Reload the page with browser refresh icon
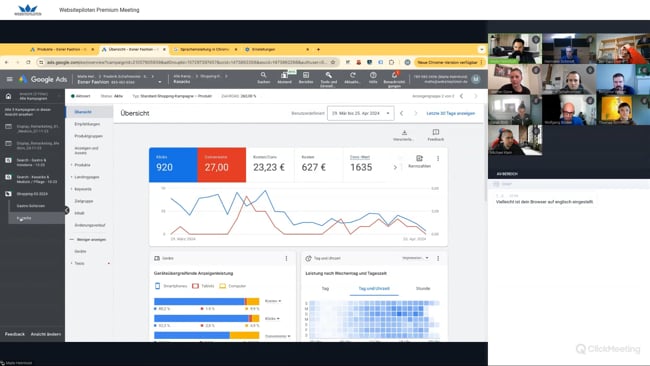The width and height of the screenshot is (650, 366). [x=28, y=62]
